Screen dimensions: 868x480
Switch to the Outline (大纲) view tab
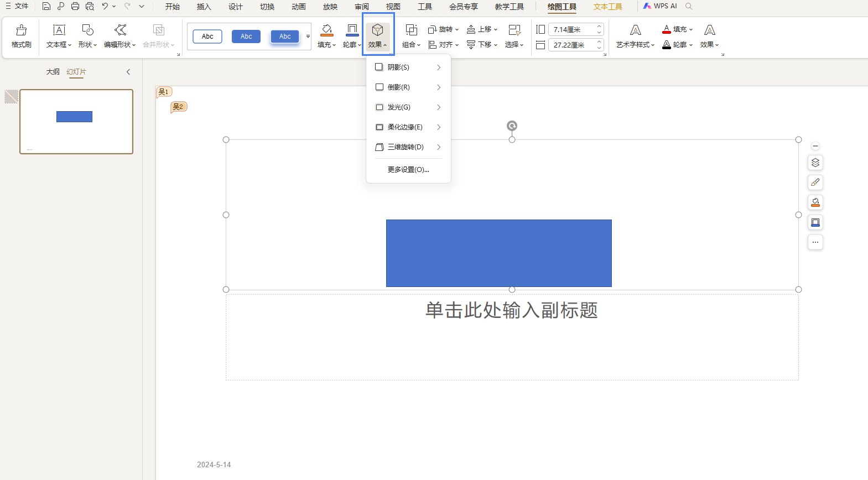53,72
